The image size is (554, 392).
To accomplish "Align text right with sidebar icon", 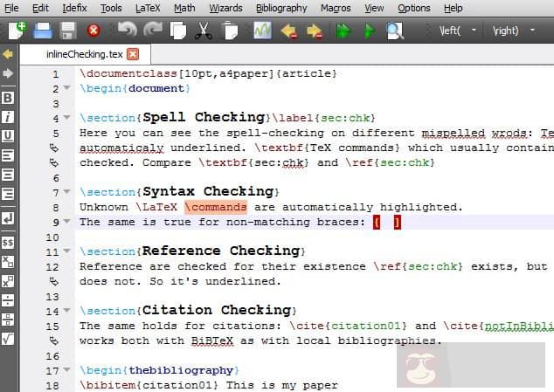I will (x=8, y=194).
